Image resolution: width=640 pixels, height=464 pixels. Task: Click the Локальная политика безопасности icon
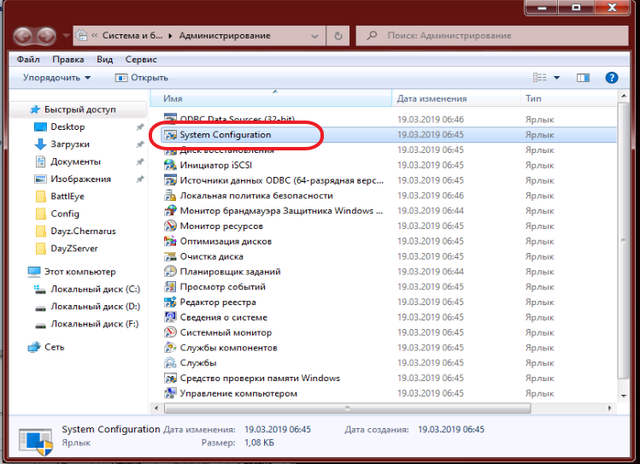170,195
